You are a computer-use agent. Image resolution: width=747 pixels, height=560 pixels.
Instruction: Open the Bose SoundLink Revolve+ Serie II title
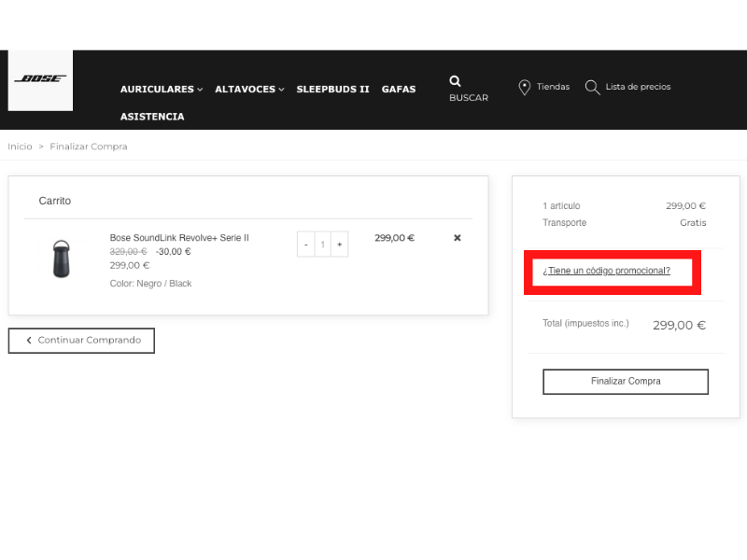point(179,238)
